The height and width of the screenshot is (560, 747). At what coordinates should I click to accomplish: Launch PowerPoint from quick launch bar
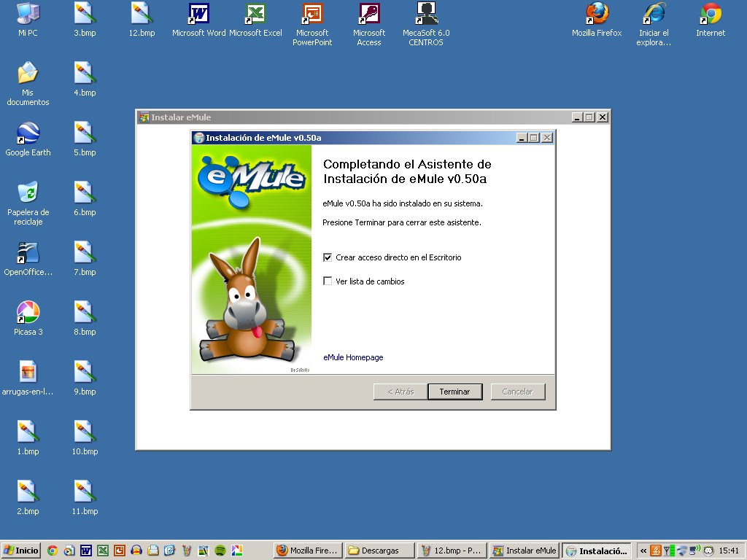[x=120, y=551]
